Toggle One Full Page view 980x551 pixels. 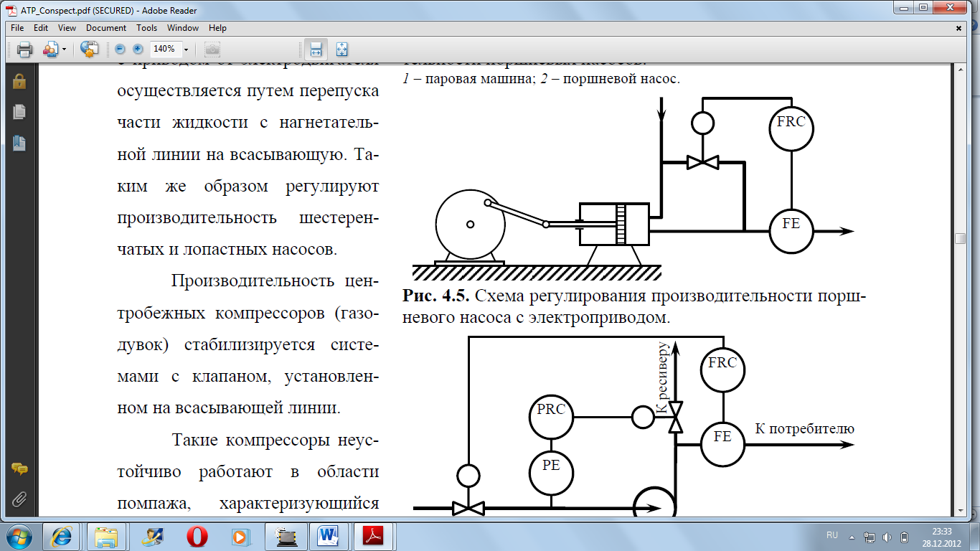[342, 50]
